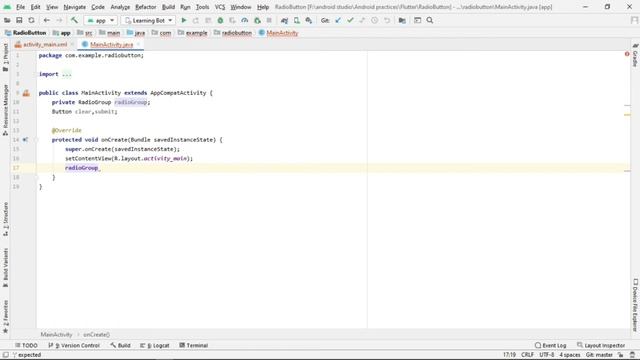Open the VCS menu
Viewport: 640px width, 360px height.
220,7
